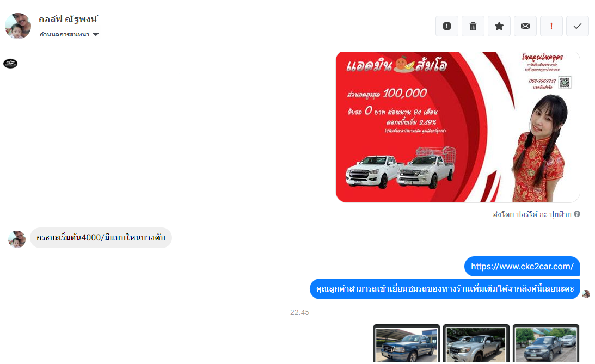Screen dimensions: 595x364
Task: Mark conversation as unread envelope icon
Action: (x=525, y=26)
